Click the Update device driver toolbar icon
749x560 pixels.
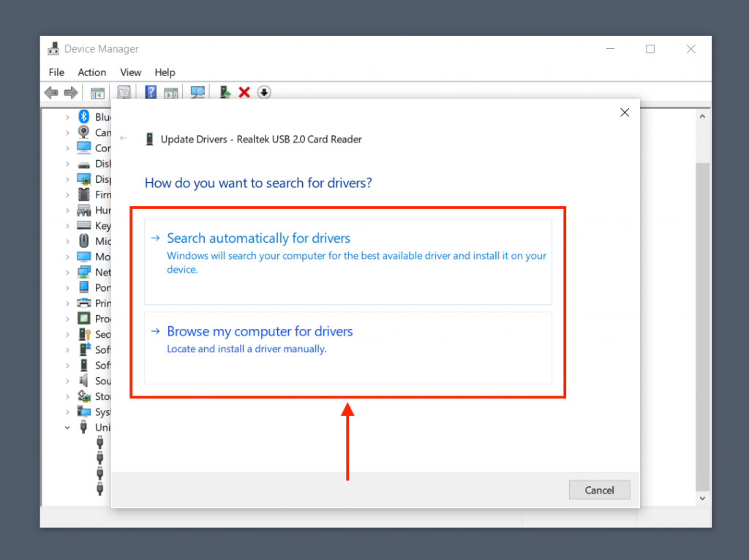click(x=226, y=92)
